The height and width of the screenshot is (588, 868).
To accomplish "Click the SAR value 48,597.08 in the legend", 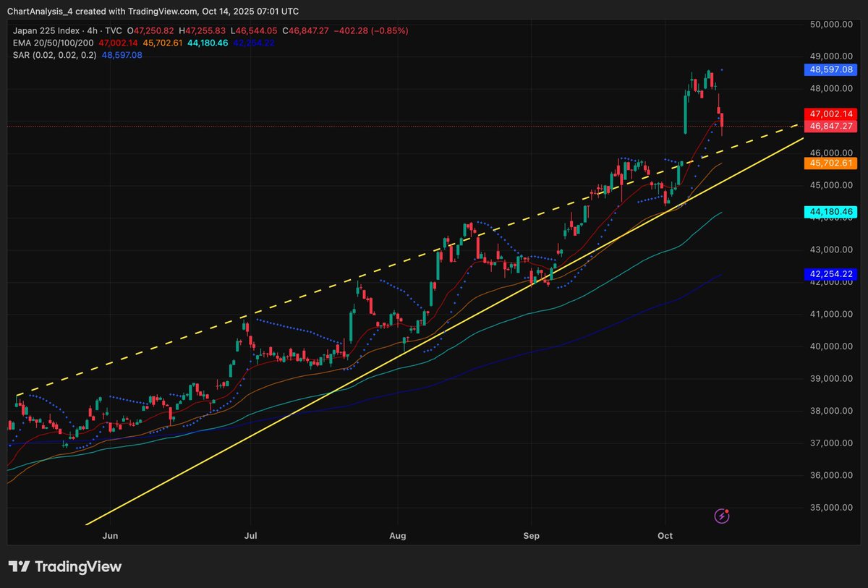I will point(122,55).
